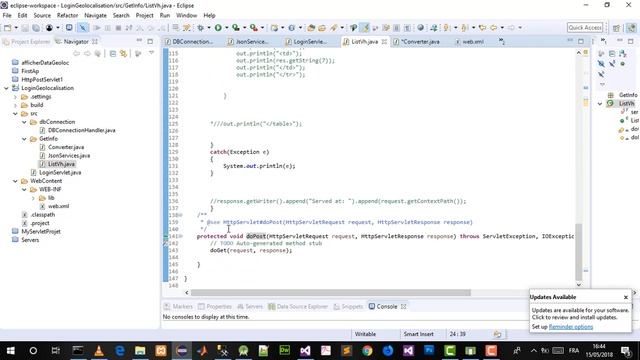
Task: Click Hide Fields icon in Outline panel
Action: 601,64
